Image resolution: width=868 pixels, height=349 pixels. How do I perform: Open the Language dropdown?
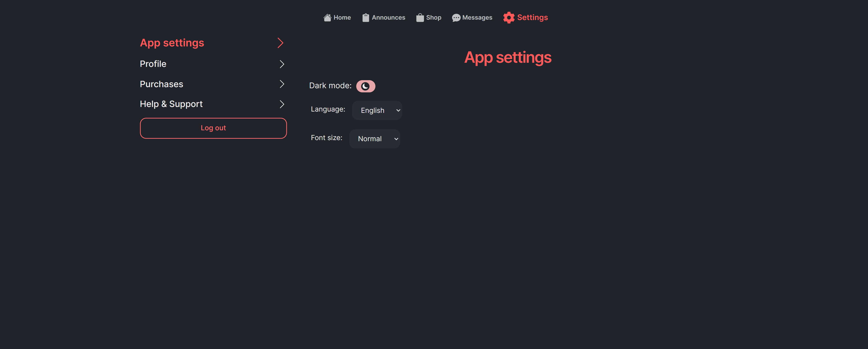[377, 110]
